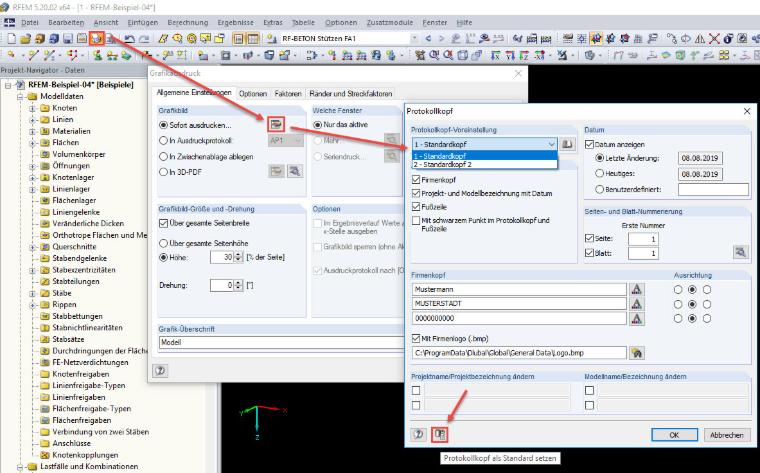Click the font icon for the MUSTERSTADT line
760x473 pixels.
(x=636, y=304)
